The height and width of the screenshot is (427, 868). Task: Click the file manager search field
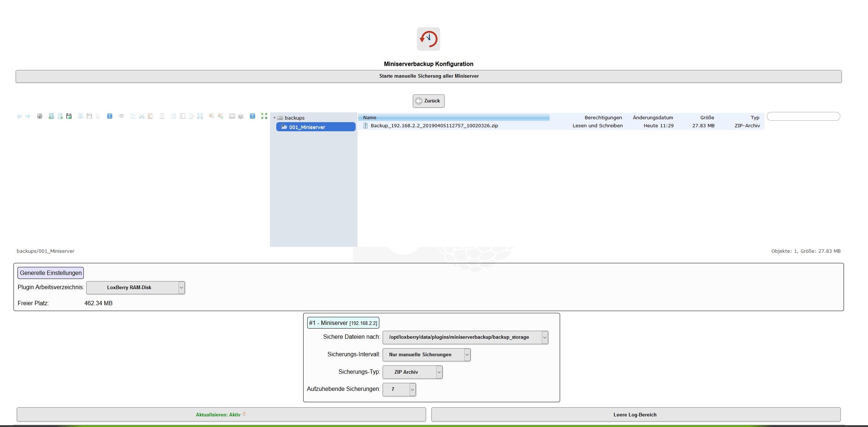coord(803,116)
